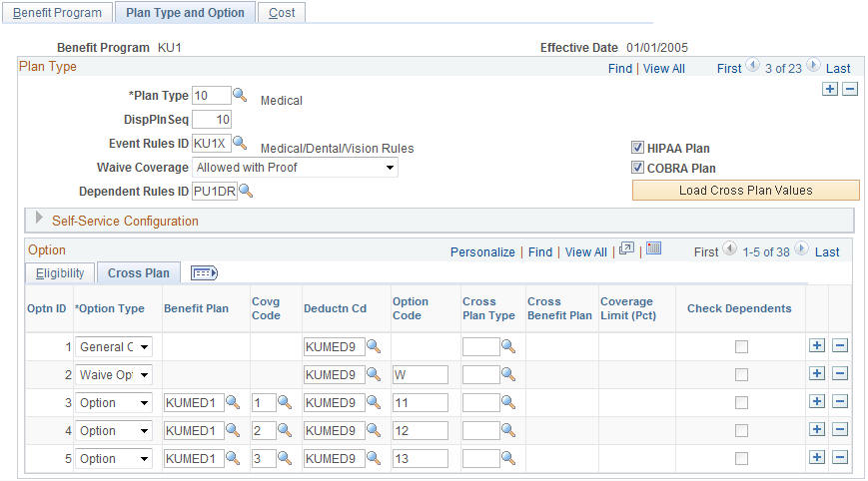Click the DispPlnSeq input field
The height and width of the screenshot is (481, 868).
point(212,120)
